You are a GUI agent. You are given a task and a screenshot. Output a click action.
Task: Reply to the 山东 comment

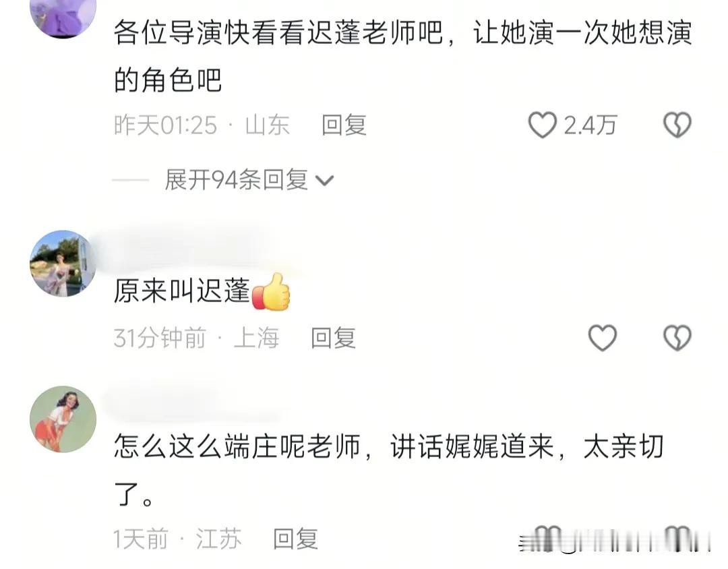point(344,125)
